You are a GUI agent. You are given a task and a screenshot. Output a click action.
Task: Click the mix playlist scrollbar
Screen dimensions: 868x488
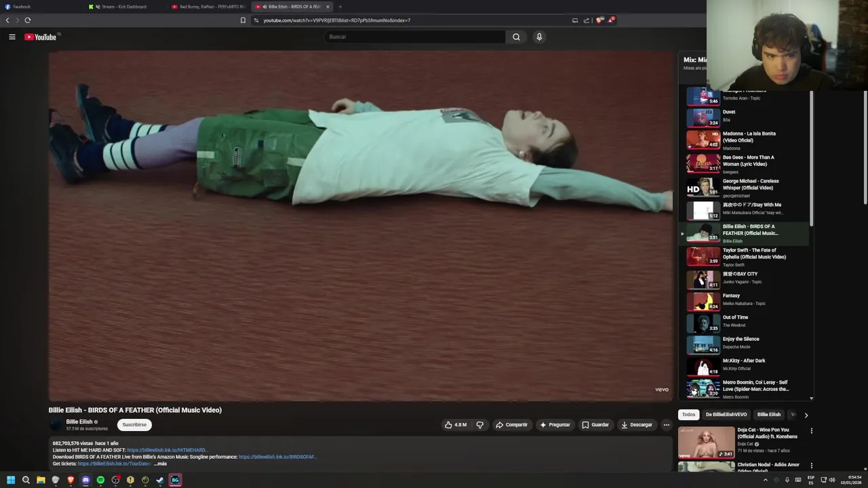(811, 159)
